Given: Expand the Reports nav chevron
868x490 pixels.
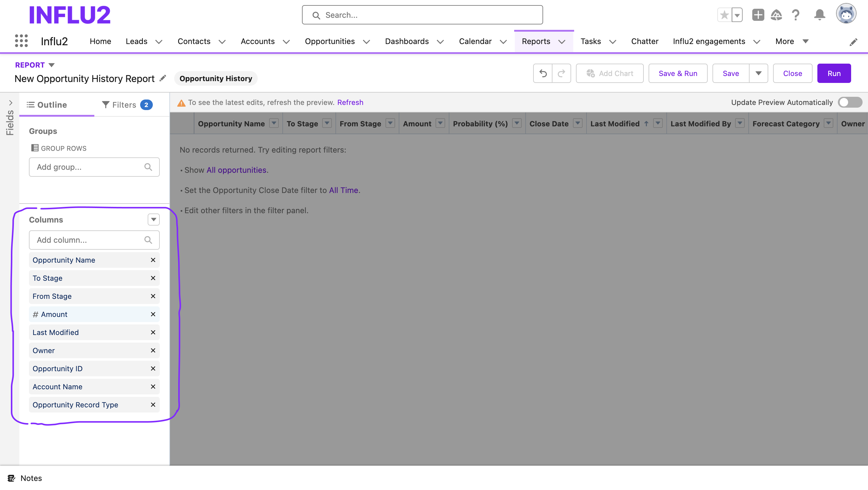Looking at the screenshot, I should 561,42.
